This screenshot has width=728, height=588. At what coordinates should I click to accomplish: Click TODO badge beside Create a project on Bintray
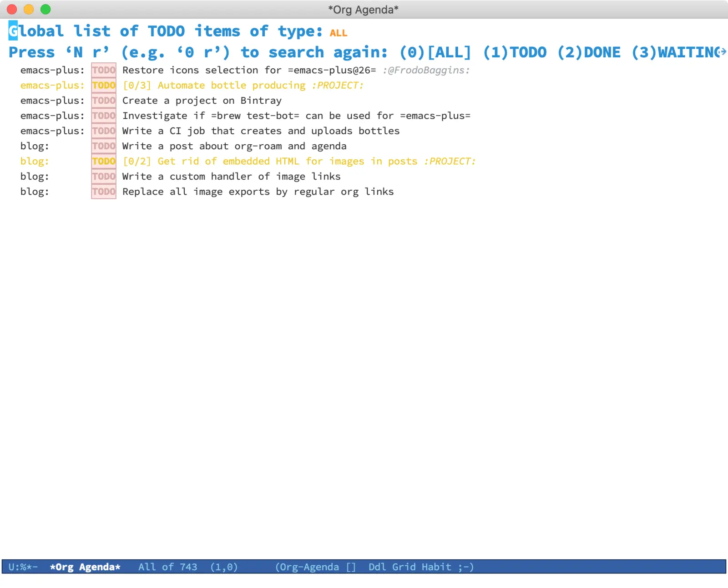(104, 101)
